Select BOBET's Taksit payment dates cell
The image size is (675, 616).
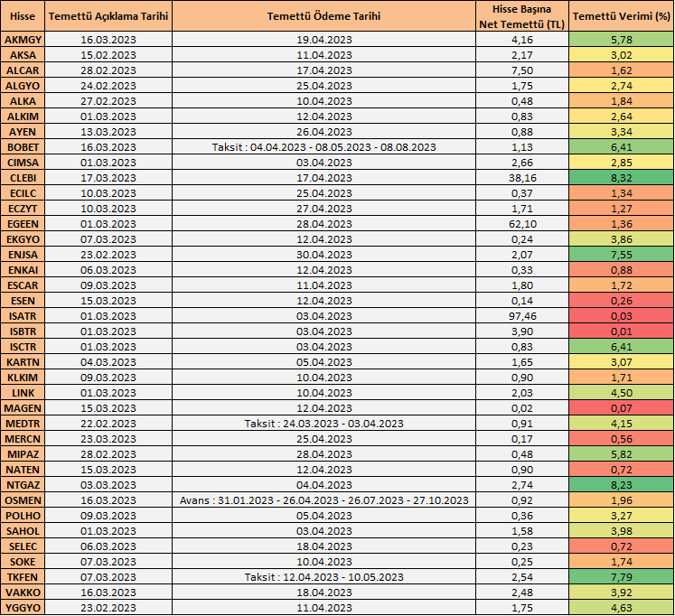pyautogui.click(x=324, y=147)
